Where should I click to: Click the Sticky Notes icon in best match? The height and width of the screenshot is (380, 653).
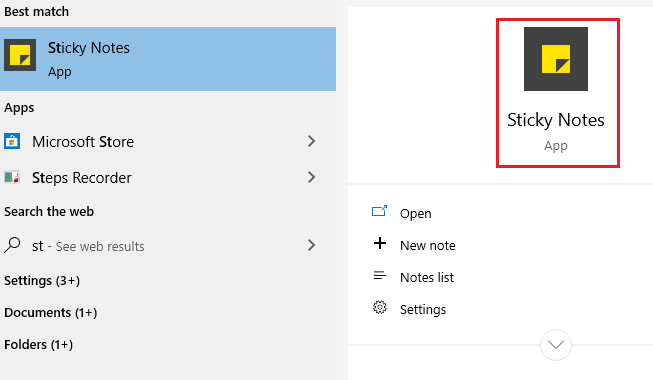pyautogui.click(x=20, y=55)
